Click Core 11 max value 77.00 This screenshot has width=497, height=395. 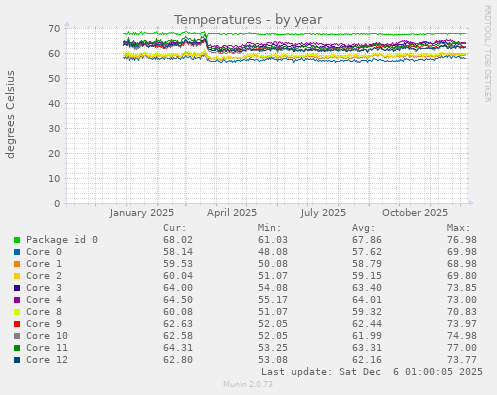[462, 348]
